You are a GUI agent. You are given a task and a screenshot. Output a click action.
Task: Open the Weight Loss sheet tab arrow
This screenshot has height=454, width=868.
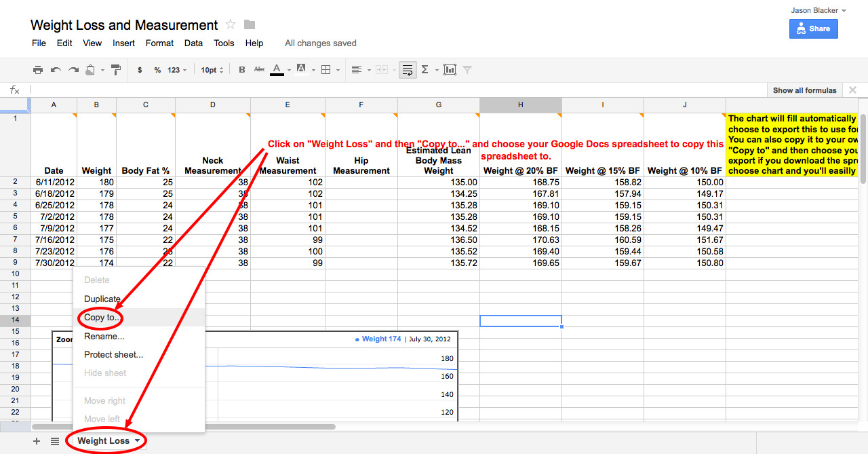[138, 441]
